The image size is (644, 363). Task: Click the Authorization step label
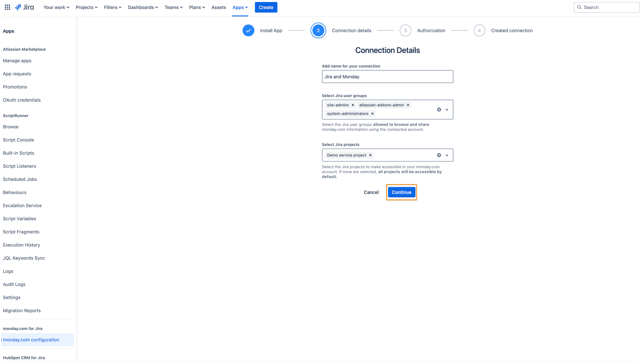[x=431, y=31]
